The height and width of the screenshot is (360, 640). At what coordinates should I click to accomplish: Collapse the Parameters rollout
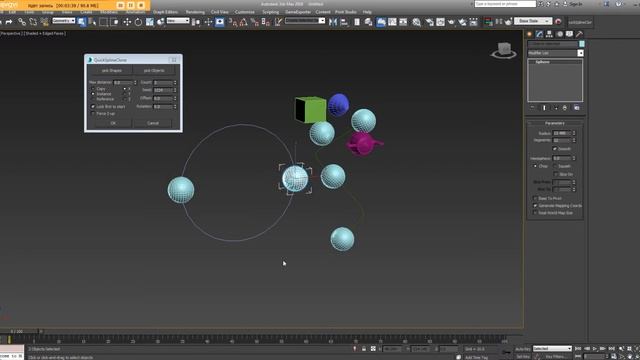coord(555,123)
